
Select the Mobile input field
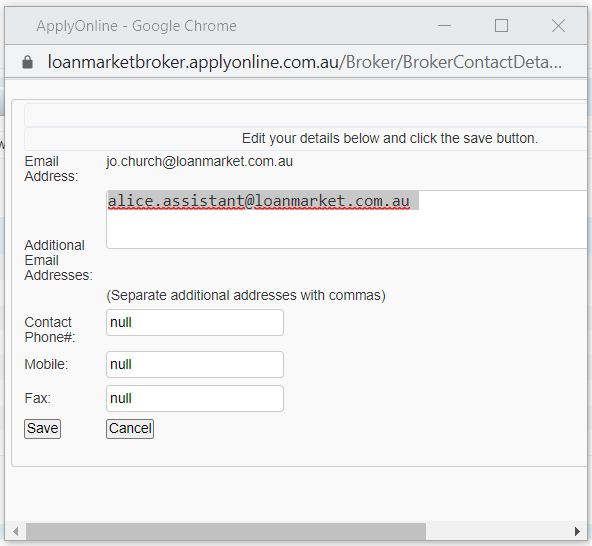coord(195,364)
